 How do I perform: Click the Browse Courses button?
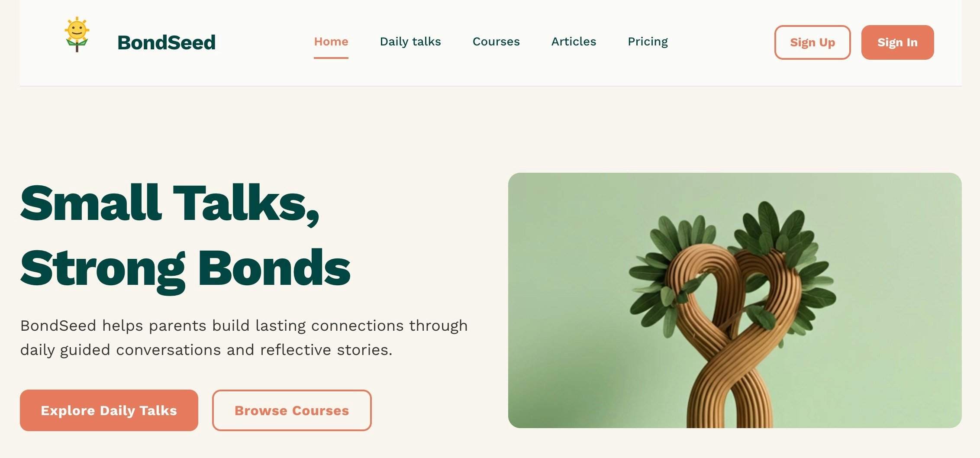click(x=292, y=410)
